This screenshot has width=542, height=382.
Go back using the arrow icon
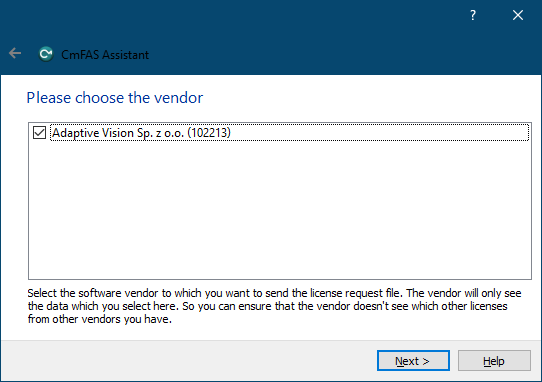pos(15,54)
